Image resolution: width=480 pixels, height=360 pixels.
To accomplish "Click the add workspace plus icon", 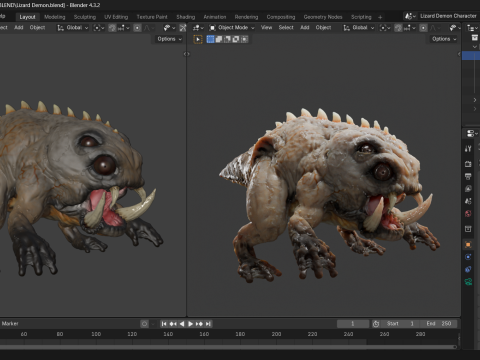I will [x=380, y=17].
